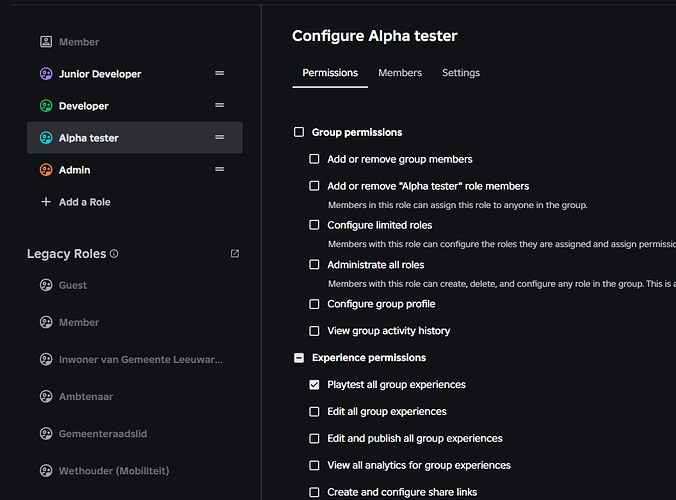The height and width of the screenshot is (500, 676).
Task: Select Inwoner van Gemeente Leeuwar... label
Action: tap(141, 359)
